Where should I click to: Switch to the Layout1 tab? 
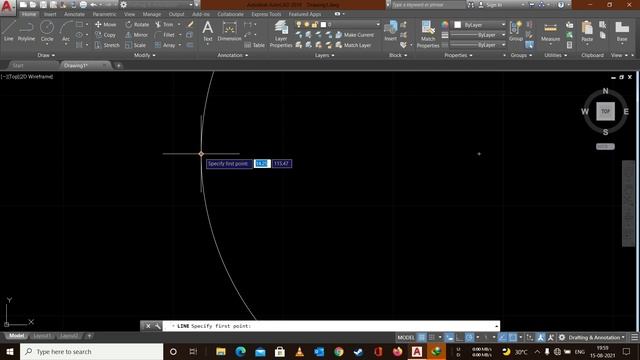click(x=42, y=336)
